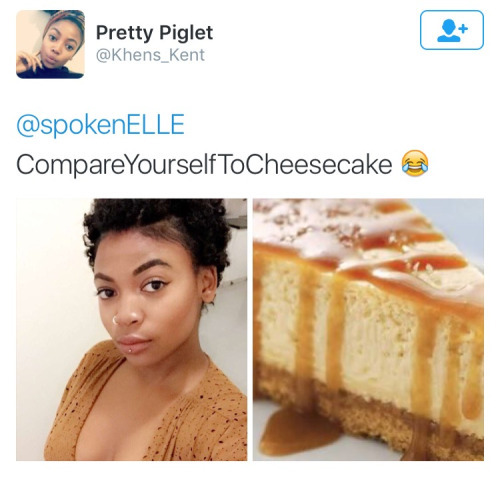Open the @spokenELLE mention link

tap(100, 125)
